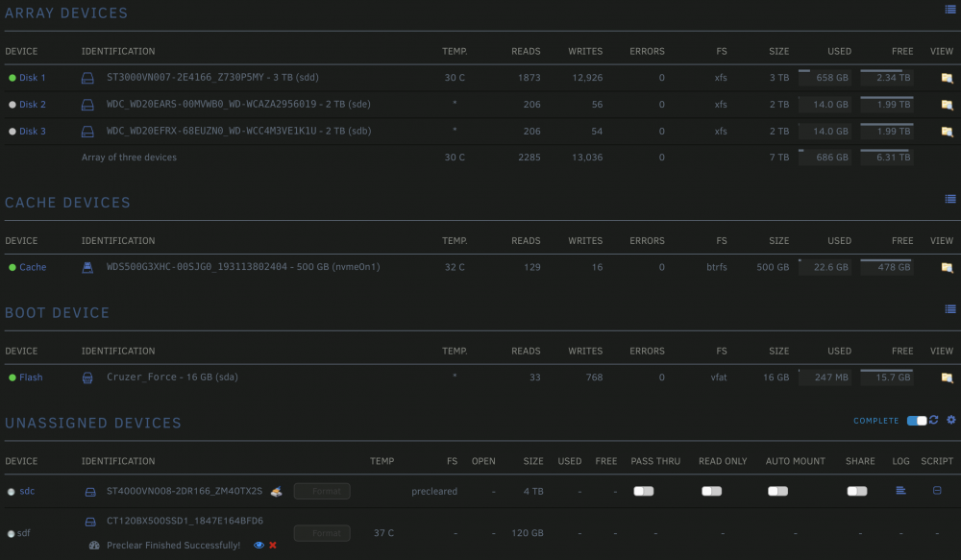The width and height of the screenshot is (961, 560).
Task: Click Cache used 22.6 GB bar
Action: [x=825, y=267]
